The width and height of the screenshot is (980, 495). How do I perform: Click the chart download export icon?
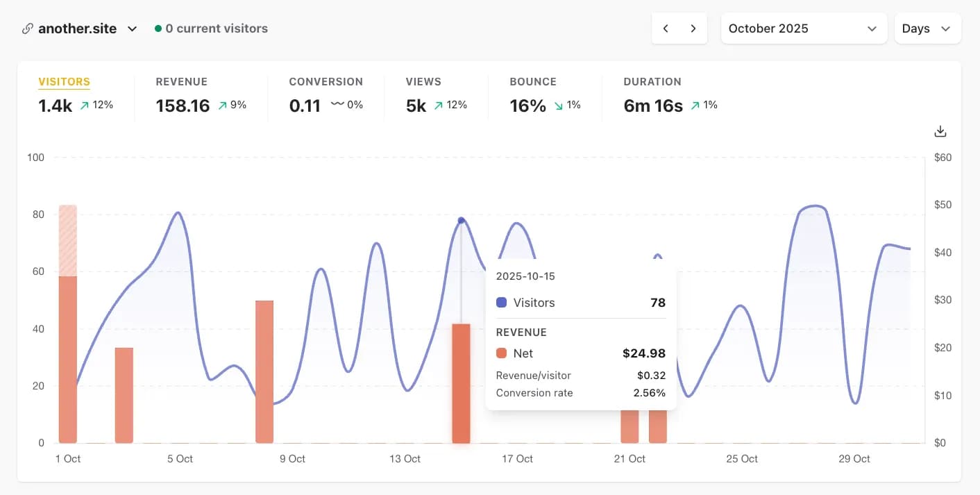(x=940, y=131)
